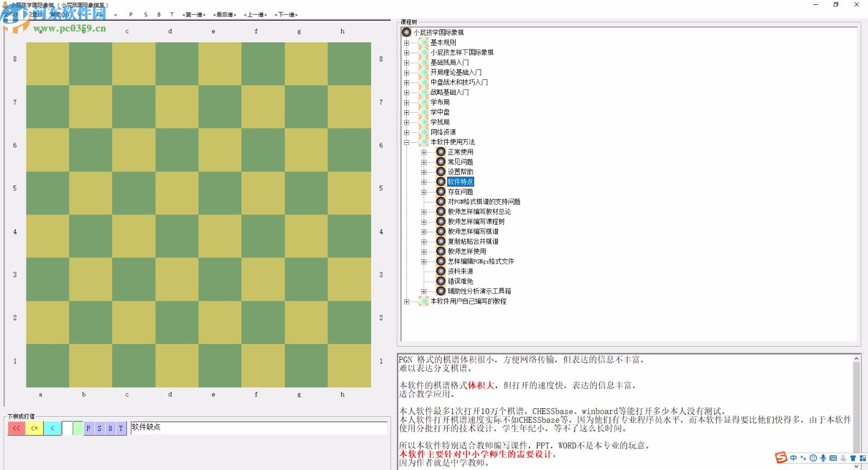
Task: Click the icon beside 怎样编辑PGNgx格式文件
Action: pos(441,261)
